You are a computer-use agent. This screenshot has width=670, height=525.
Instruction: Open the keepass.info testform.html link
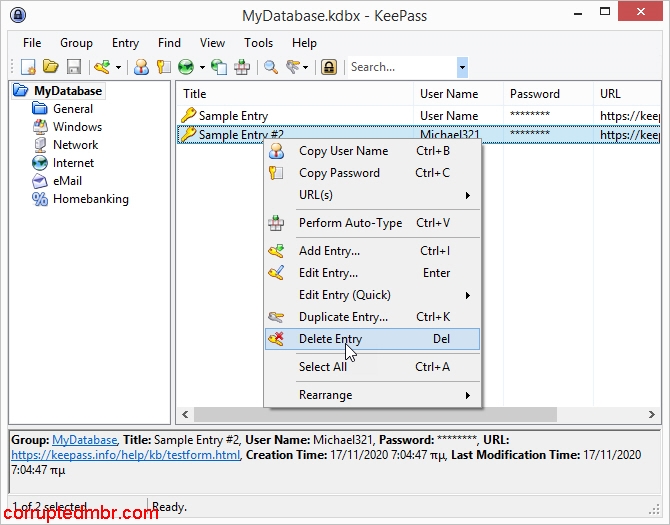(126, 455)
